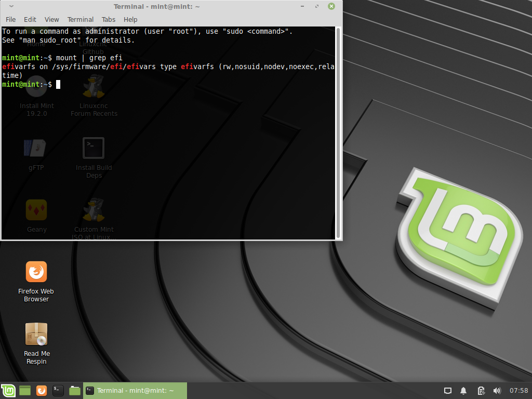Click the Show Desktop panel icon

(x=25, y=391)
